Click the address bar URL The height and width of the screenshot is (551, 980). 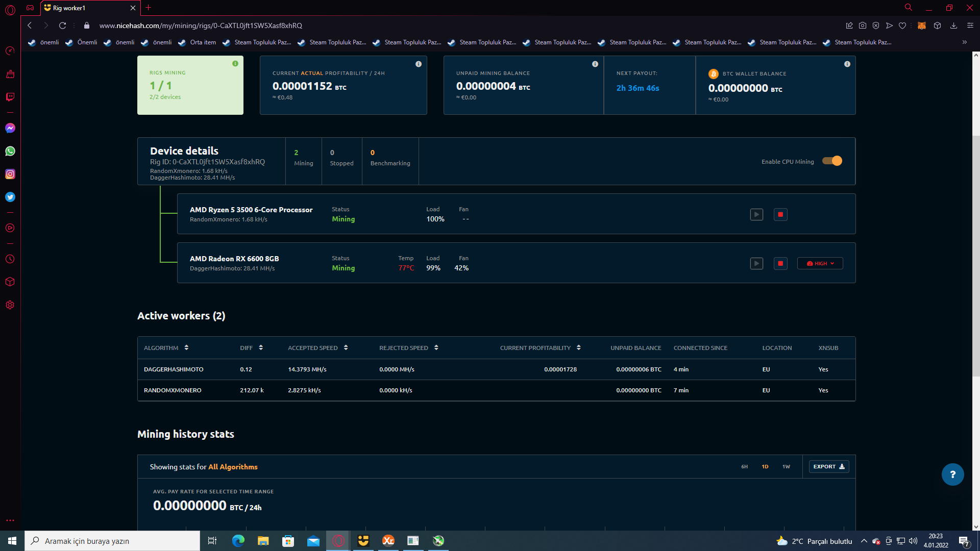point(201,26)
